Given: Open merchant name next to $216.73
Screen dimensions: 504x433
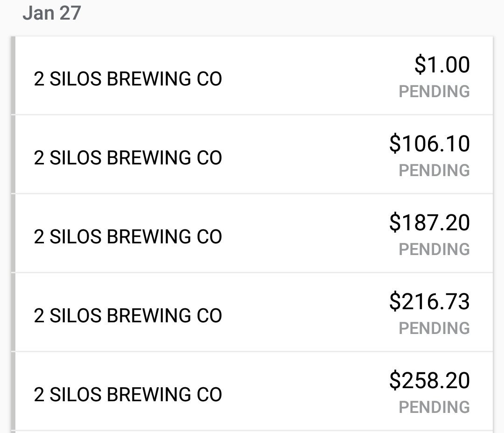Looking at the screenshot, I should tap(128, 316).
